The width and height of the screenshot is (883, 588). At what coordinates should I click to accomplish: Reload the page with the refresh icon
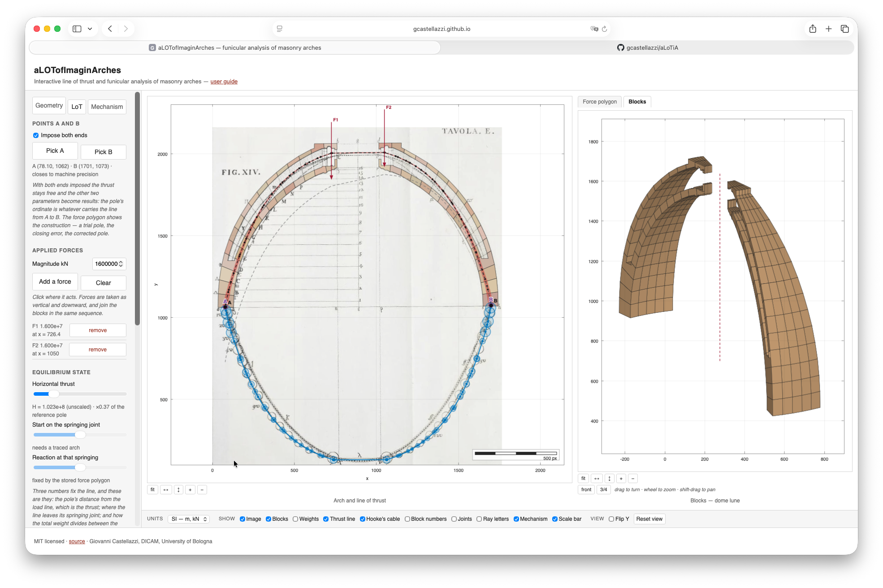pyautogui.click(x=604, y=29)
